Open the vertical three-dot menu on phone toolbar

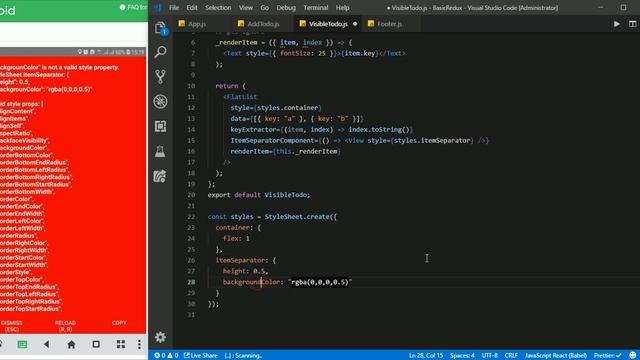[x=139, y=344]
